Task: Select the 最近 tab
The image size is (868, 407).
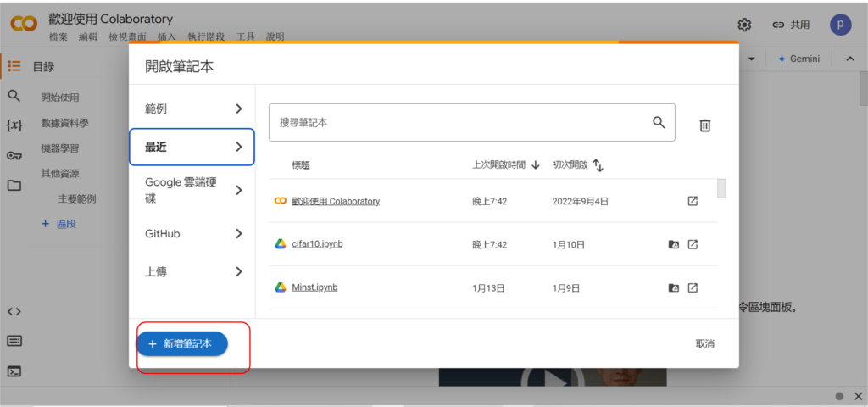Action: 191,147
